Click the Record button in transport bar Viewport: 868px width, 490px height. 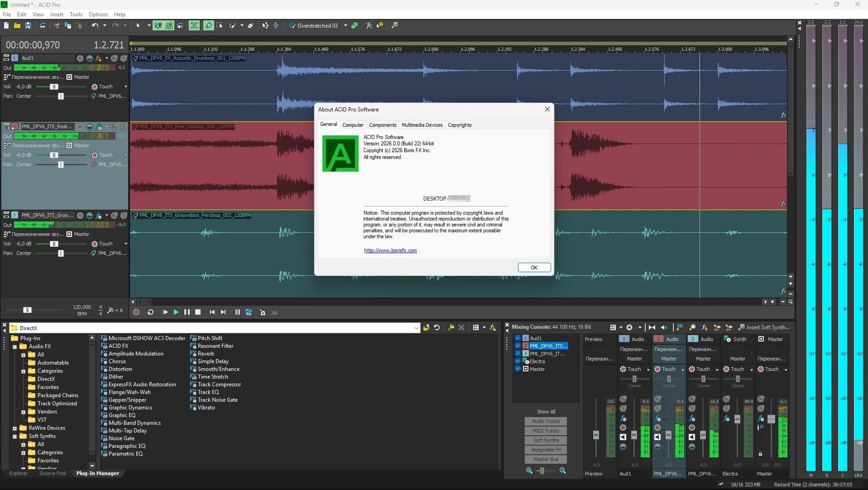136,312
